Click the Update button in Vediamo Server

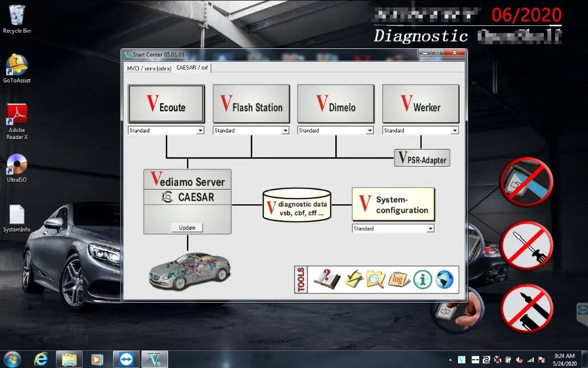point(187,227)
